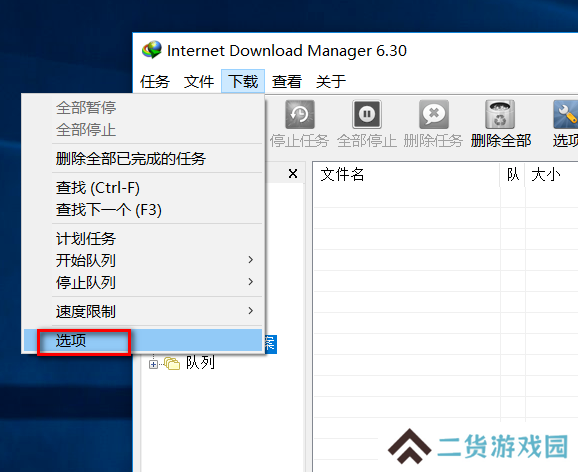Sort by 文件名 column header

406,174
